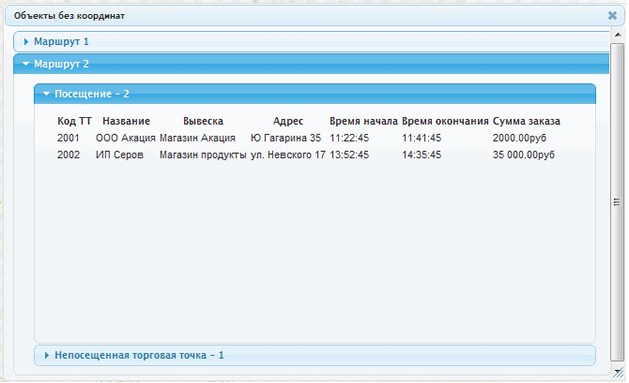Click end time 11:41:45
The width and height of the screenshot is (629, 383).
(x=422, y=138)
